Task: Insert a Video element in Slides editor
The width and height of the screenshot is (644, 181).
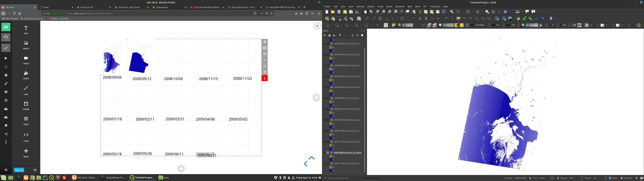Action: [26, 60]
